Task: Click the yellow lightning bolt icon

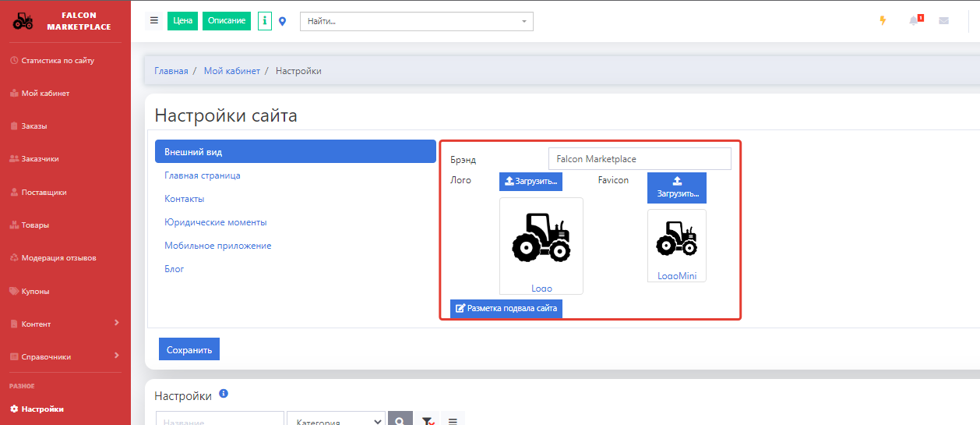Action: pyautogui.click(x=883, y=21)
